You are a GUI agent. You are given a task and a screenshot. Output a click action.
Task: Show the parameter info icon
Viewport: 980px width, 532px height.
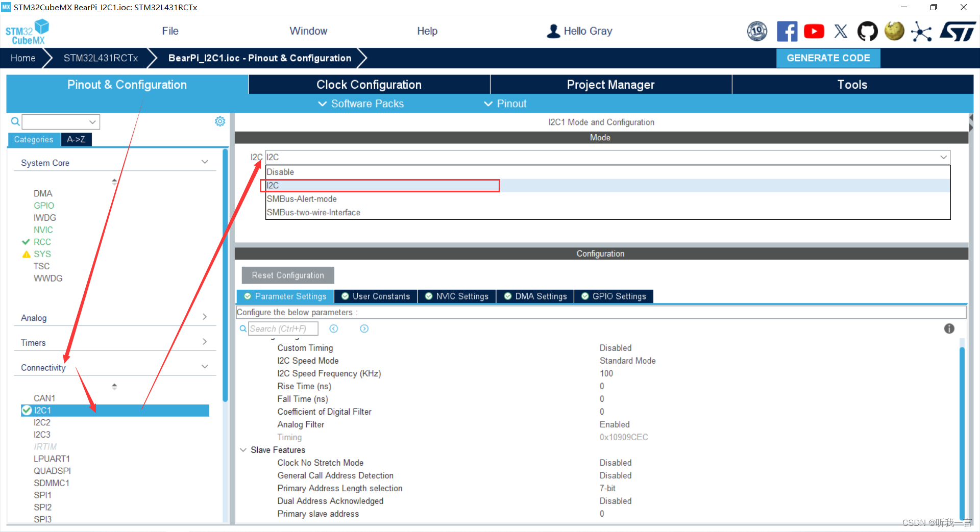pos(949,328)
